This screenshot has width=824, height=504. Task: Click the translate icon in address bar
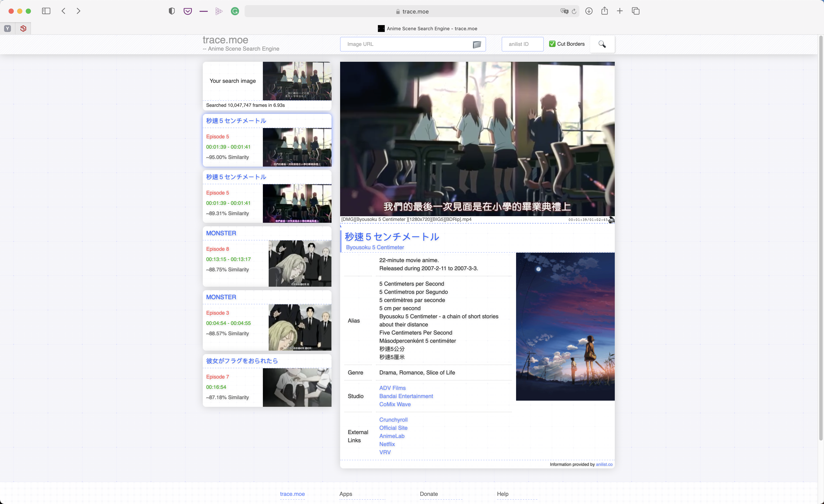coord(565,11)
